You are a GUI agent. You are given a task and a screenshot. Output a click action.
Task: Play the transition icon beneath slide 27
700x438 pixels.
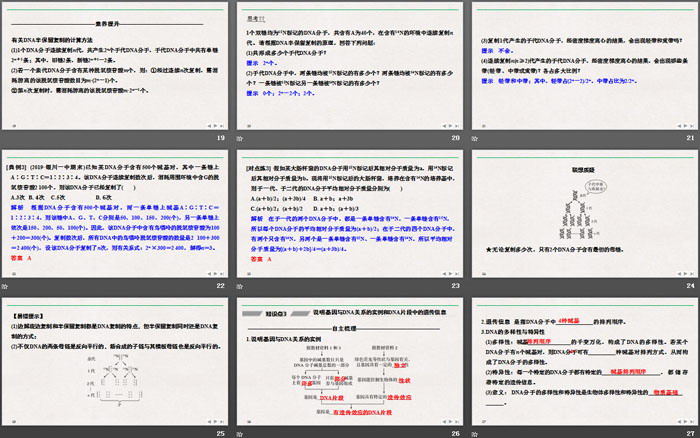474,433
